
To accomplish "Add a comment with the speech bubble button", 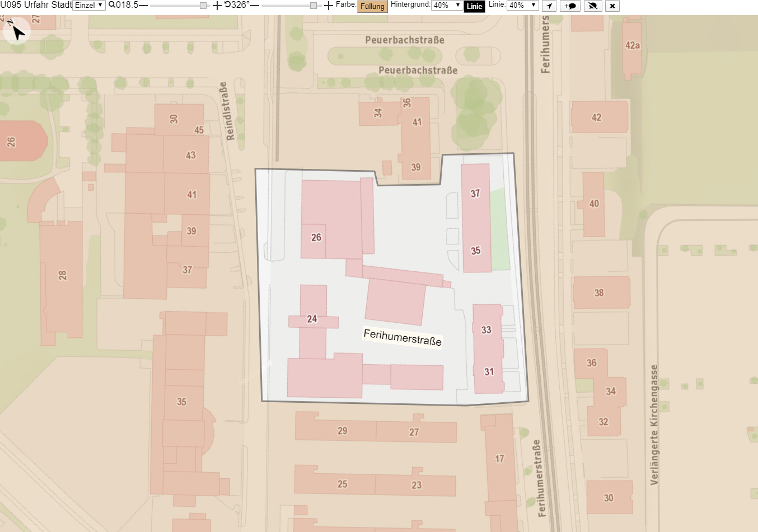I will click(x=570, y=6).
